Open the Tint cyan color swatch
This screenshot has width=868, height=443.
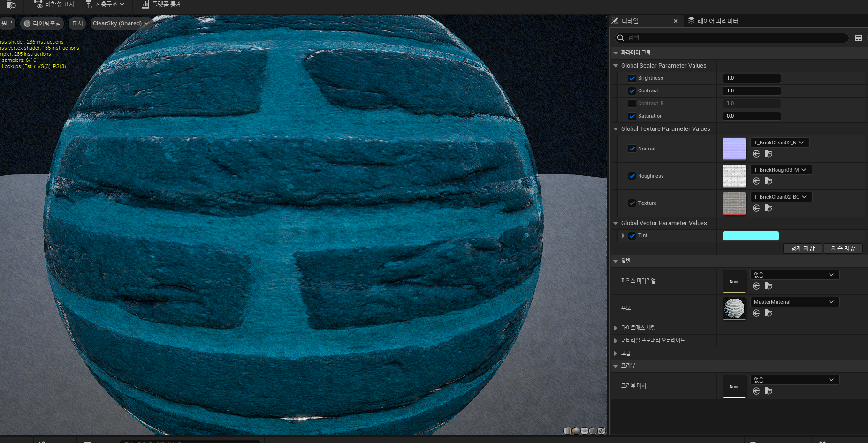(751, 236)
